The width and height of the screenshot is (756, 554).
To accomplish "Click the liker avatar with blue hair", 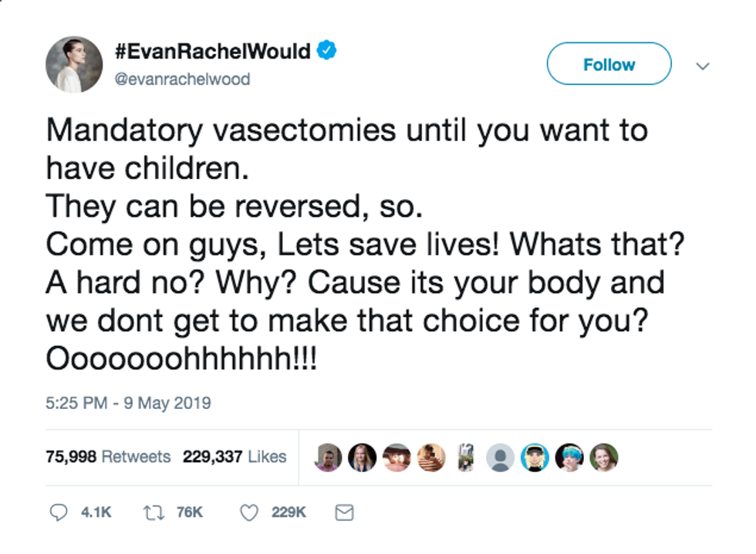I will (570, 458).
